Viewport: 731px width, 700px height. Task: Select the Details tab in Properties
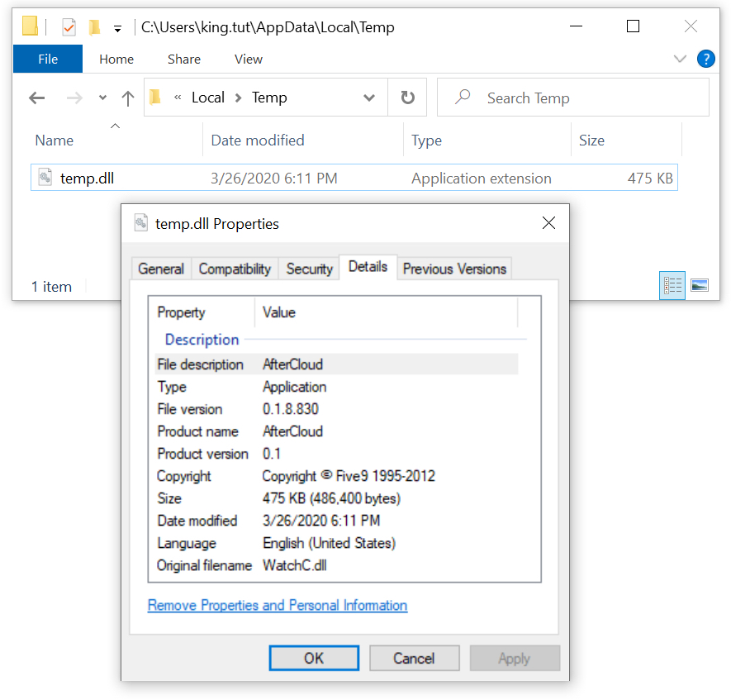368,267
